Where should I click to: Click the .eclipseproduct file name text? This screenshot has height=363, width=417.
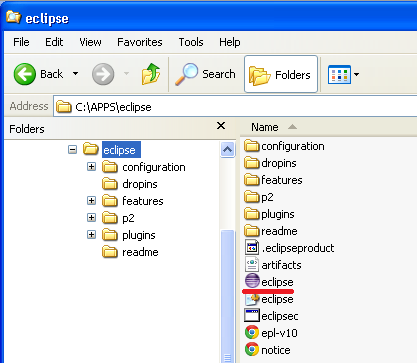[298, 248]
